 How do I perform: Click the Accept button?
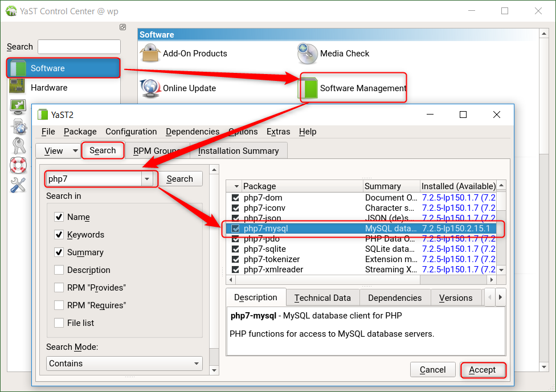(x=483, y=370)
